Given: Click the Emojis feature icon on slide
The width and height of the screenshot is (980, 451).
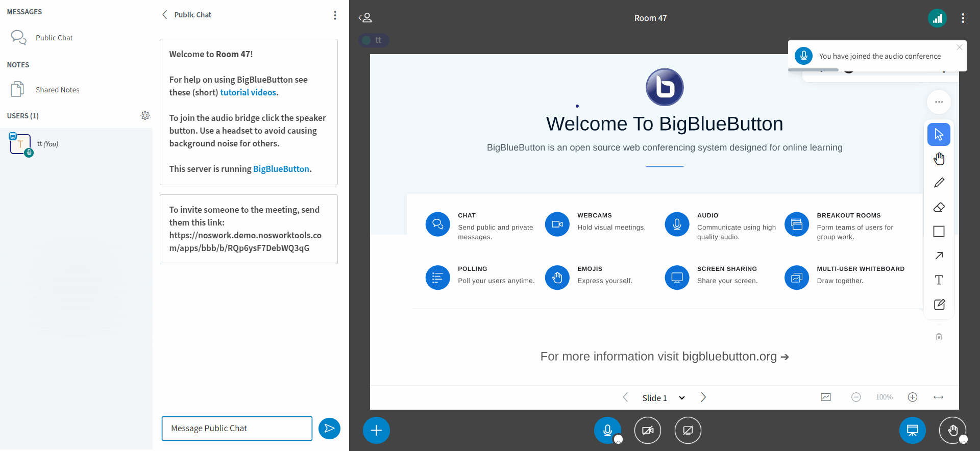Looking at the screenshot, I should coord(557,278).
